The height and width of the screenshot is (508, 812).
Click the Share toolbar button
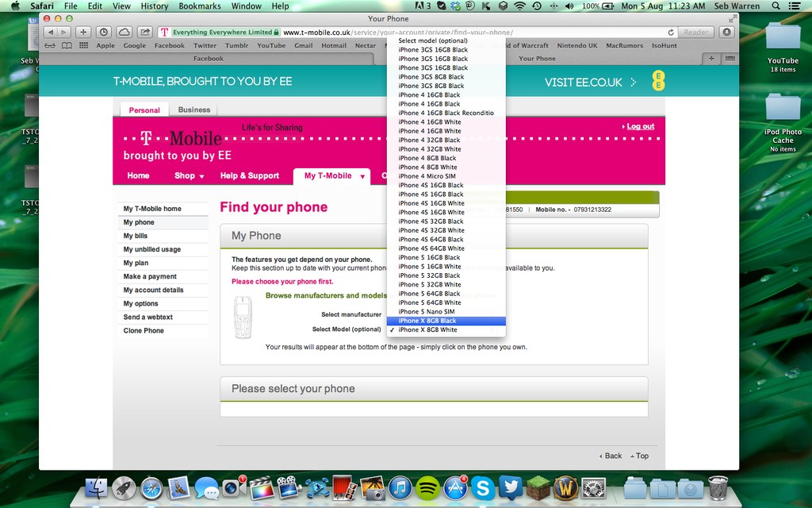tap(145, 32)
